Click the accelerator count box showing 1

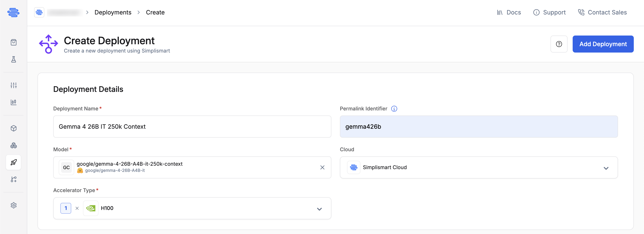point(66,208)
